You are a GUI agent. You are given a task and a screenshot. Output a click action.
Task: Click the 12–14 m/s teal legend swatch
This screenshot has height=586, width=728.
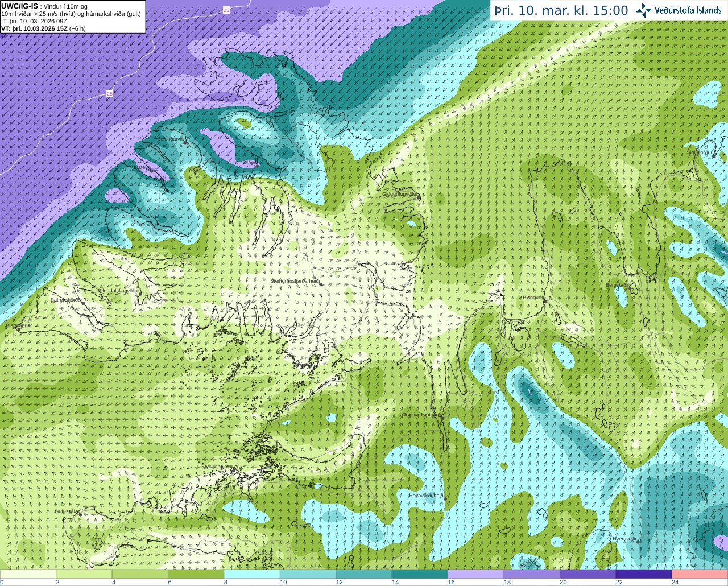click(364, 574)
